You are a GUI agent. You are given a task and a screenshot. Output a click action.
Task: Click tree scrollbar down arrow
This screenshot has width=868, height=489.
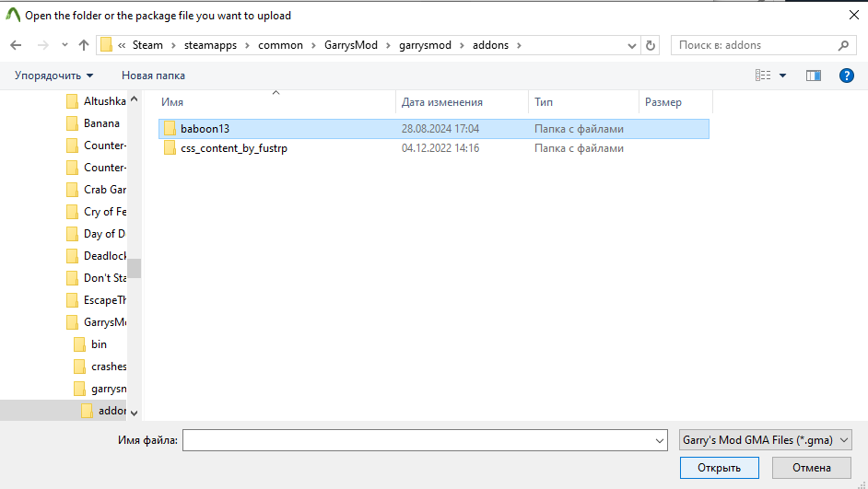134,413
